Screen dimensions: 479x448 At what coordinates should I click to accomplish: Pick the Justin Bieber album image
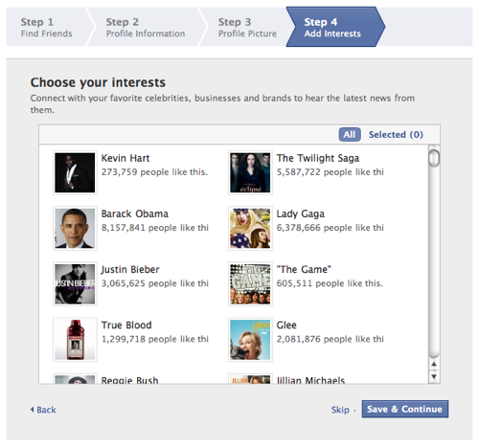[x=75, y=284]
